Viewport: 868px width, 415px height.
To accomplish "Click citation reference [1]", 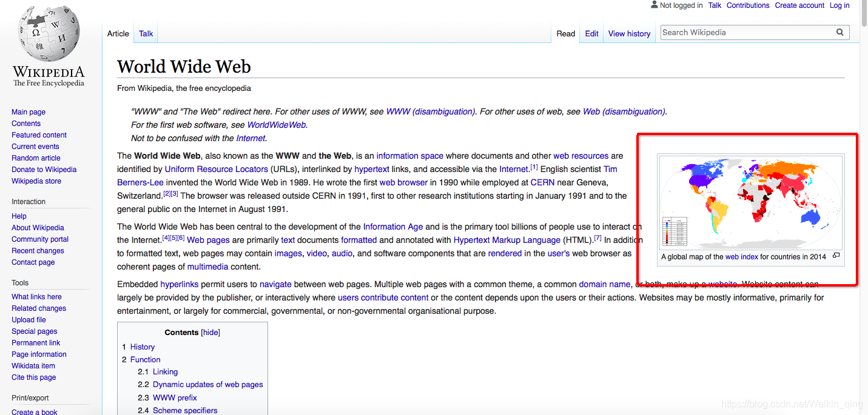I will (534, 167).
